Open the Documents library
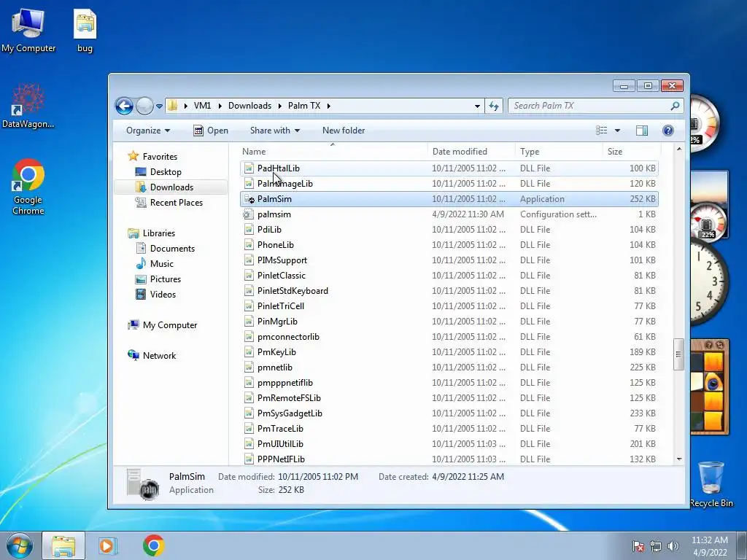Screen dimensions: 747x560 [172, 248]
